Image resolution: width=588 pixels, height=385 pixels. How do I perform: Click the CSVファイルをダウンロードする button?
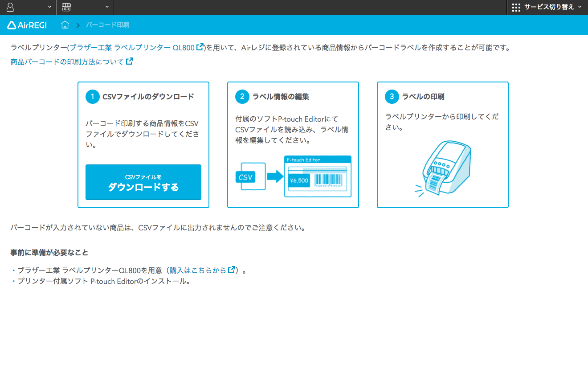143,182
